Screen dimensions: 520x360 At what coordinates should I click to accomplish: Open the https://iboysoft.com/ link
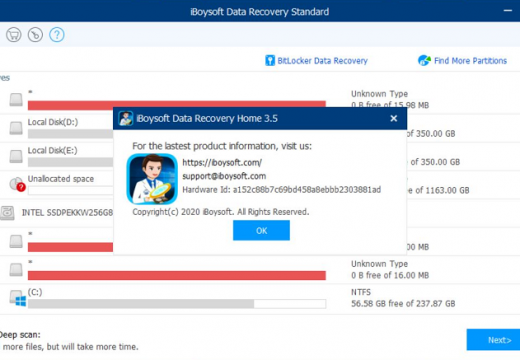click(x=222, y=162)
